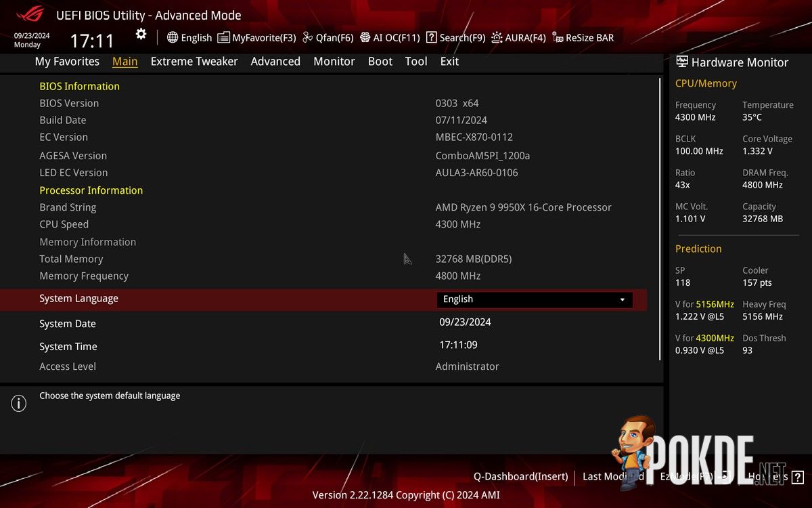
Task: Click BCLK value 100.00 MHz
Action: point(699,151)
